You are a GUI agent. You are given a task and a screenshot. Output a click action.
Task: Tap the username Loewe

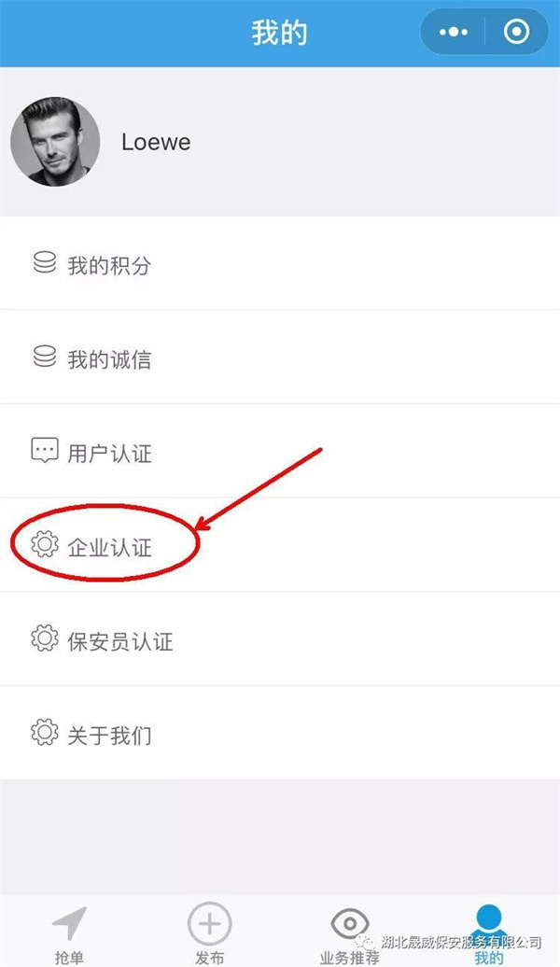(156, 142)
